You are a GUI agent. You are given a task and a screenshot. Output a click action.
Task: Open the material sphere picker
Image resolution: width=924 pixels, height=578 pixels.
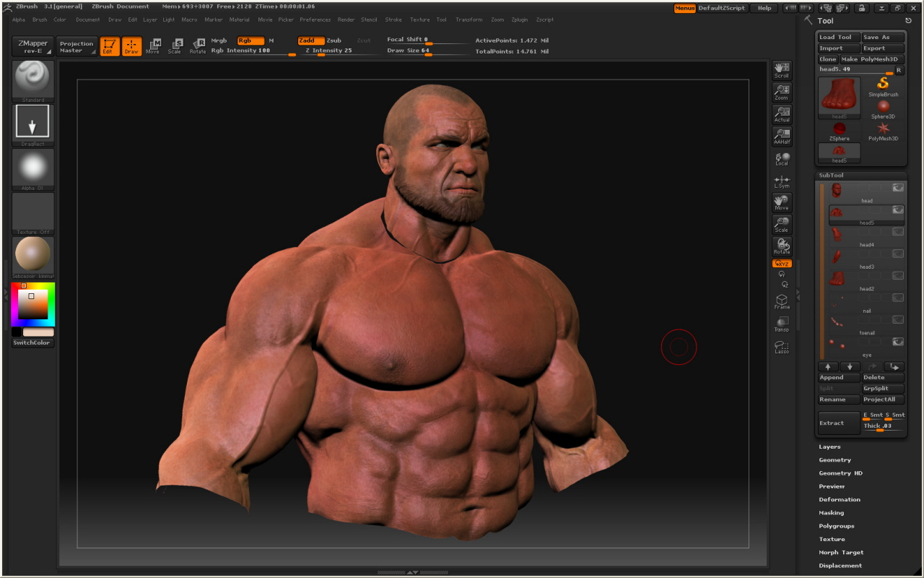[33, 258]
